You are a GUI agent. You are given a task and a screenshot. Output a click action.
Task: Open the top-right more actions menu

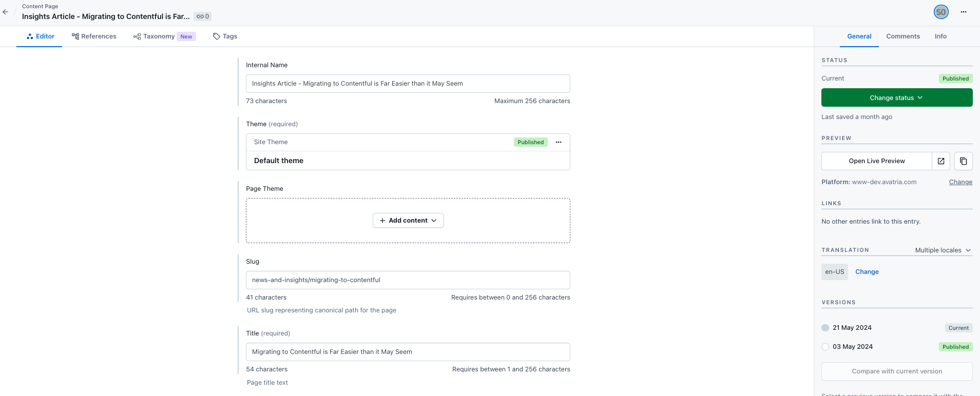pyautogui.click(x=964, y=12)
